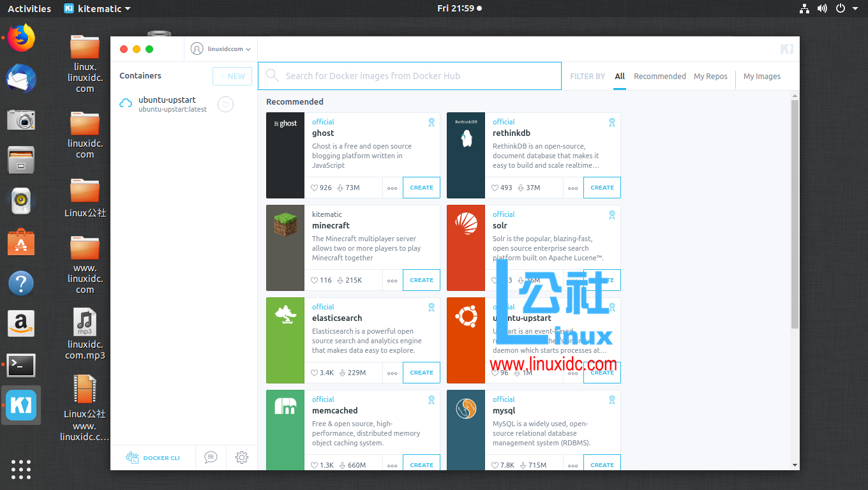
Task: Launch Thunderbird mail from the dock
Action: pyautogui.click(x=21, y=79)
